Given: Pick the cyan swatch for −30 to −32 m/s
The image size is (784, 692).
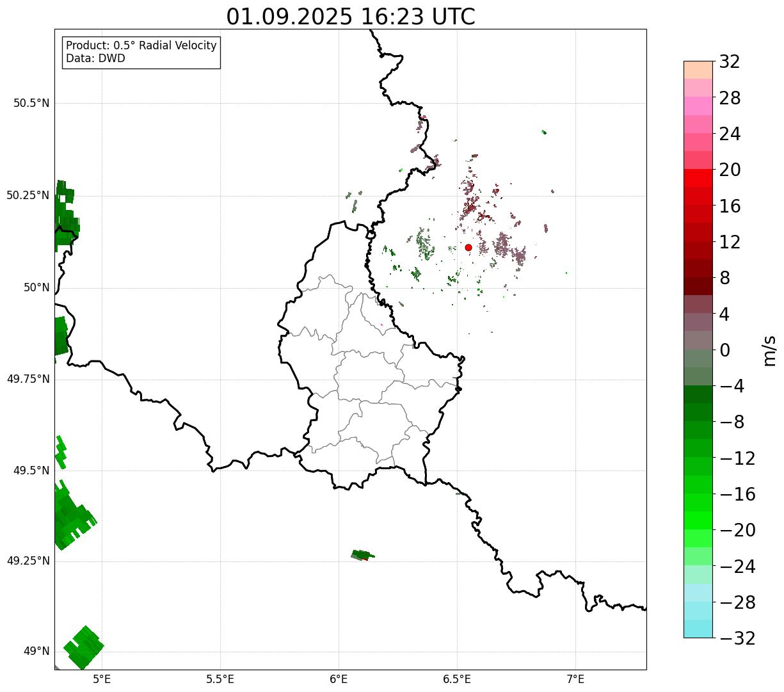Looking at the screenshot, I should pyautogui.click(x=698, y=629).
